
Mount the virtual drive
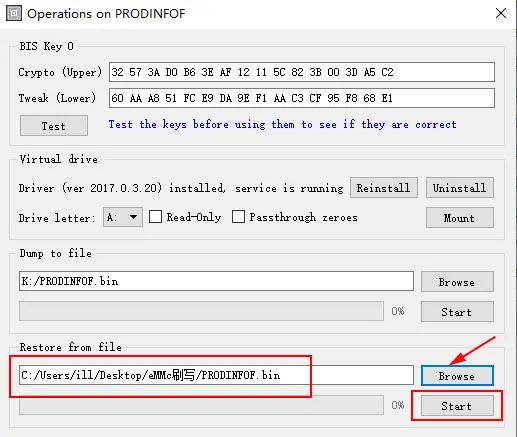tap(460, 218)
